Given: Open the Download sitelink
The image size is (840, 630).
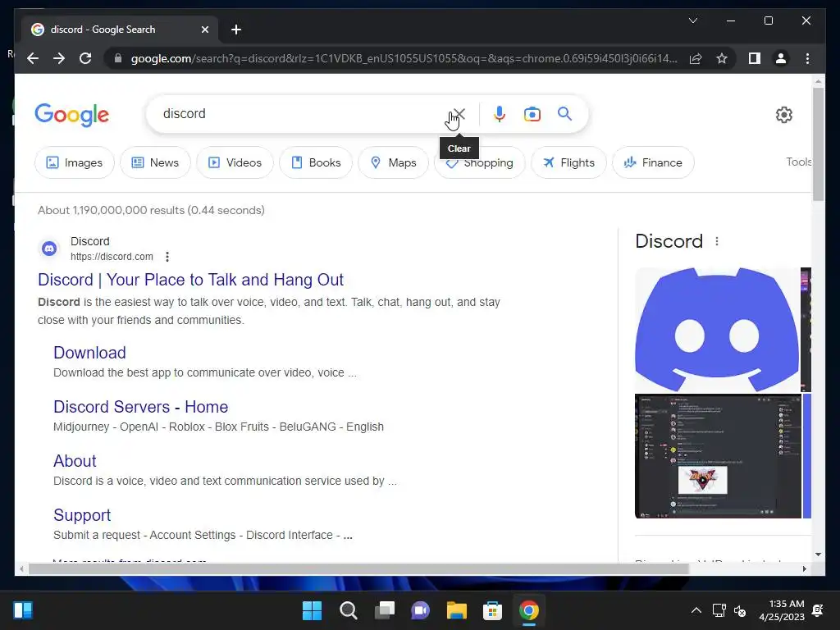Looking at the screenshot, I should coord(89,353).
